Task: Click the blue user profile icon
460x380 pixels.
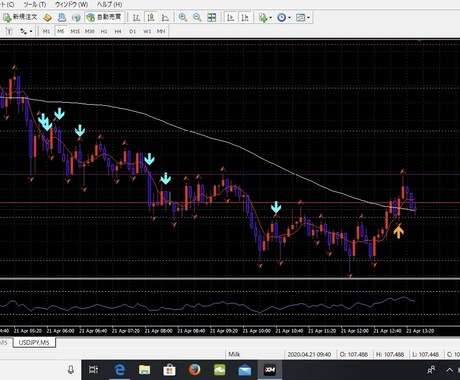Action: pos(62,17)
